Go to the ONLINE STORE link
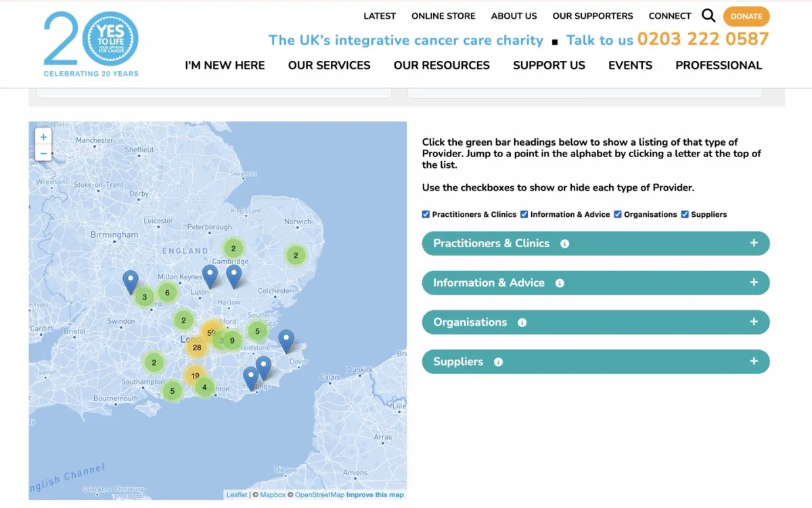The width and height of the screenshot is (812, 508). click(x=443, y=16)
